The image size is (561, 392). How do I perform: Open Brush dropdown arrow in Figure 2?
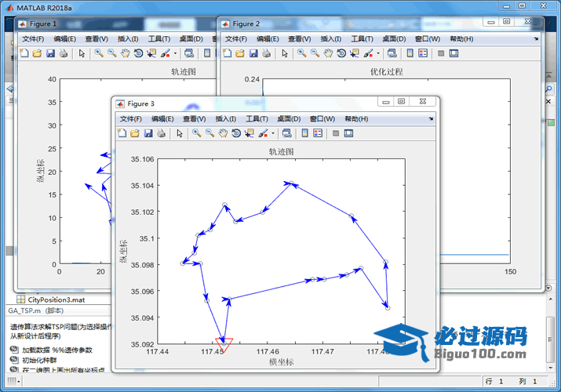click(378, 53)
